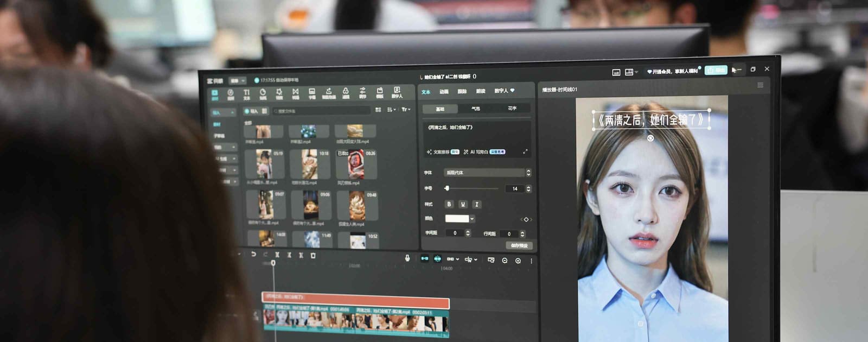Toggle Bold text style
This screenshot has width=868, height=342.
click(449, 204)
